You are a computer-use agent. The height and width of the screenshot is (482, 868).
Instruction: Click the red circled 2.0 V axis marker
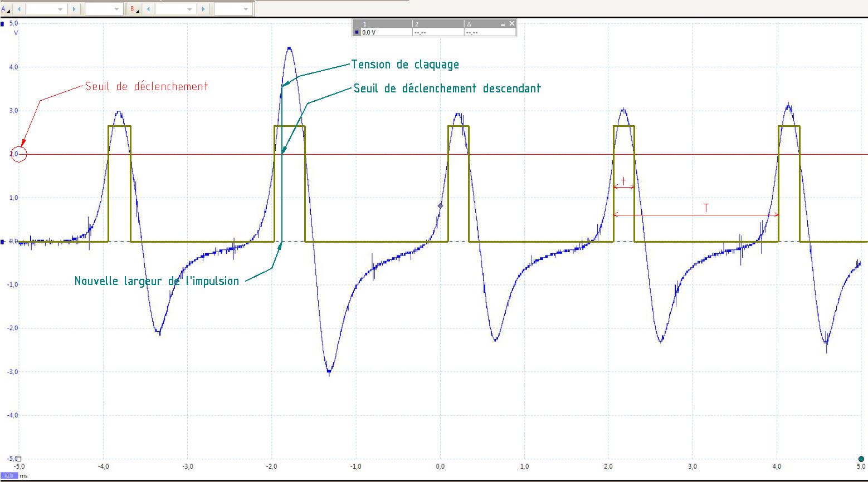click(19, 154)
